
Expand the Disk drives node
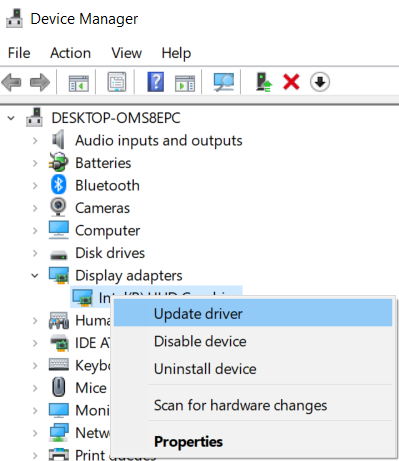tap(35, 253)
